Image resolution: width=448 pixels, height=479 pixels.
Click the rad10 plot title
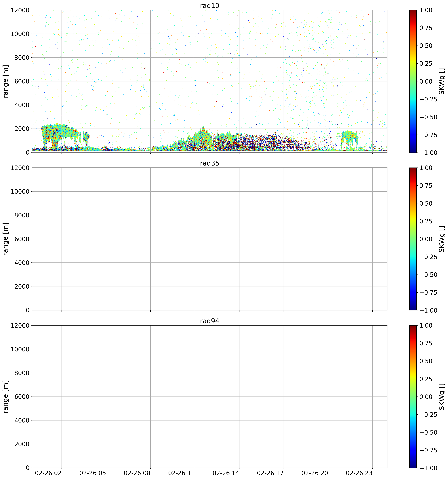click(209, 5)
